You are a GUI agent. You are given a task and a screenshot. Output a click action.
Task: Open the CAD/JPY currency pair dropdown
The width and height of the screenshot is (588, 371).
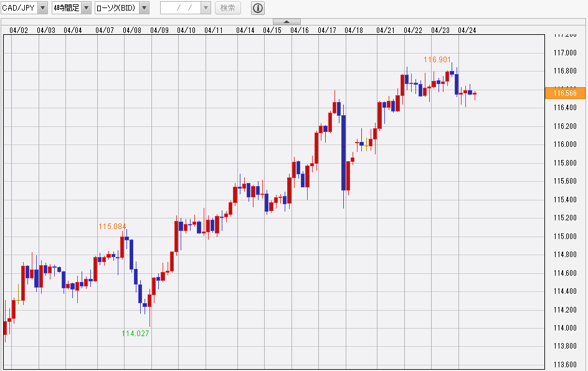[x=42, y=8]
